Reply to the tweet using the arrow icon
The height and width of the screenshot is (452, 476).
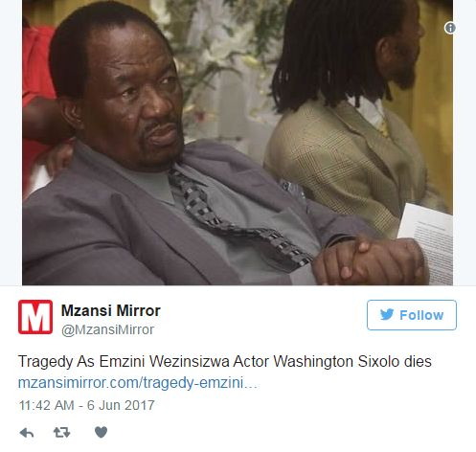coord(27,433)
